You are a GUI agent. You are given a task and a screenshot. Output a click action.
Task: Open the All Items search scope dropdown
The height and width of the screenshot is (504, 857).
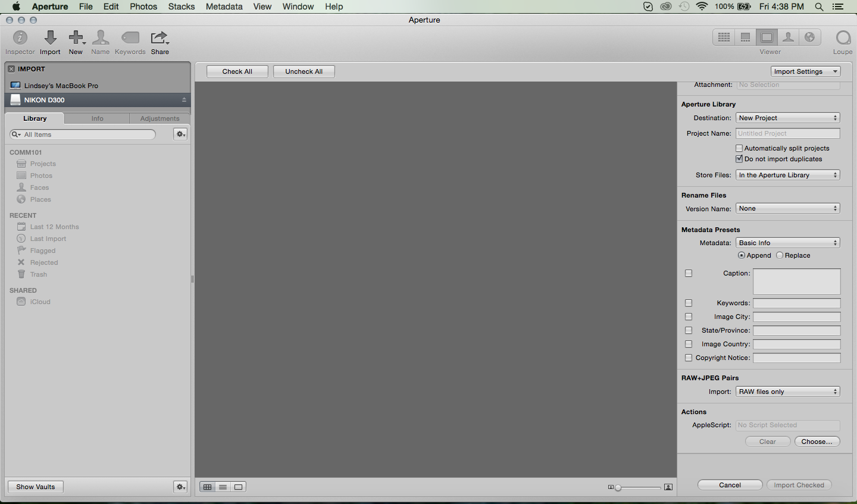[x=16, y=134]
